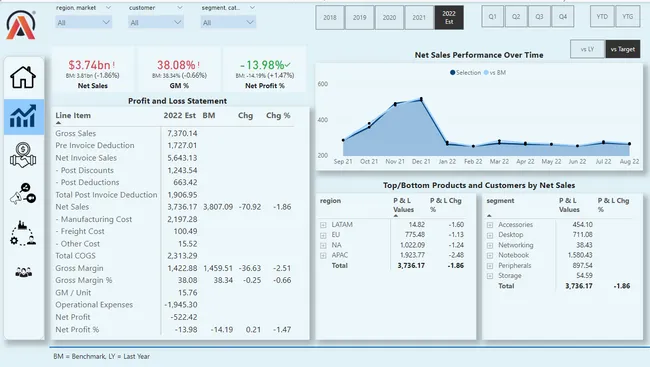Viewport: 650px width, 367px height.
Task: Expand the EU region row
Action: [x=323, y=235]
